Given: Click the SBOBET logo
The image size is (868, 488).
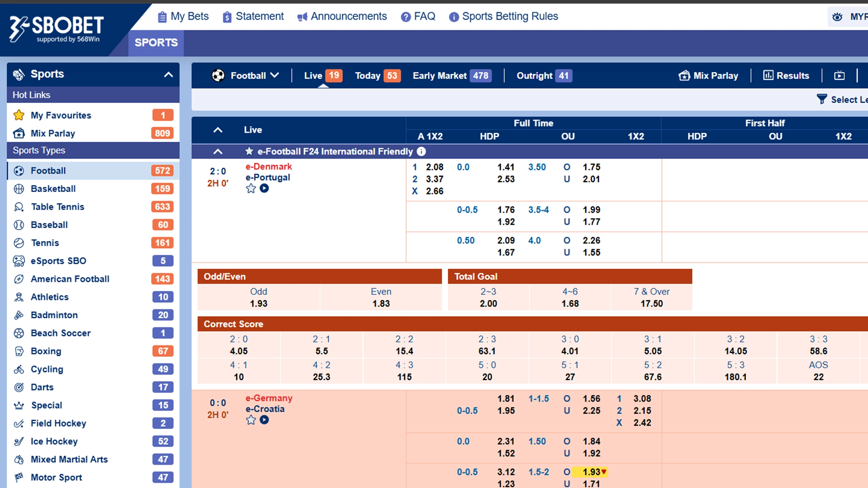Looking at the screenshot, I should click(56, 29).
